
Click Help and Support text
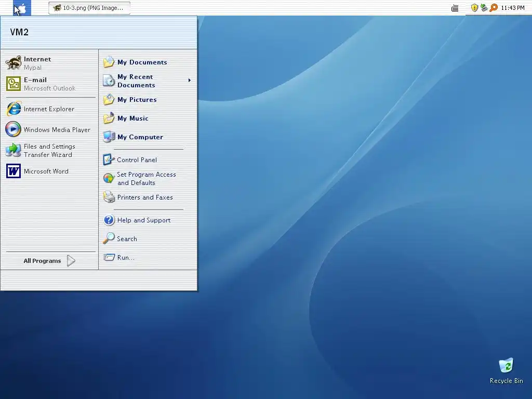[x=144, y=220]
